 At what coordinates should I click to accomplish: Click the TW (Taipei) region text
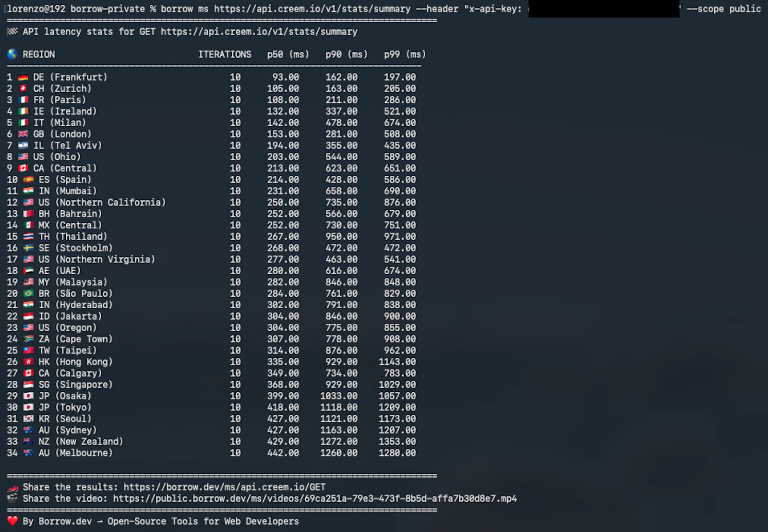pyautogui.click(x=68, y=351)
